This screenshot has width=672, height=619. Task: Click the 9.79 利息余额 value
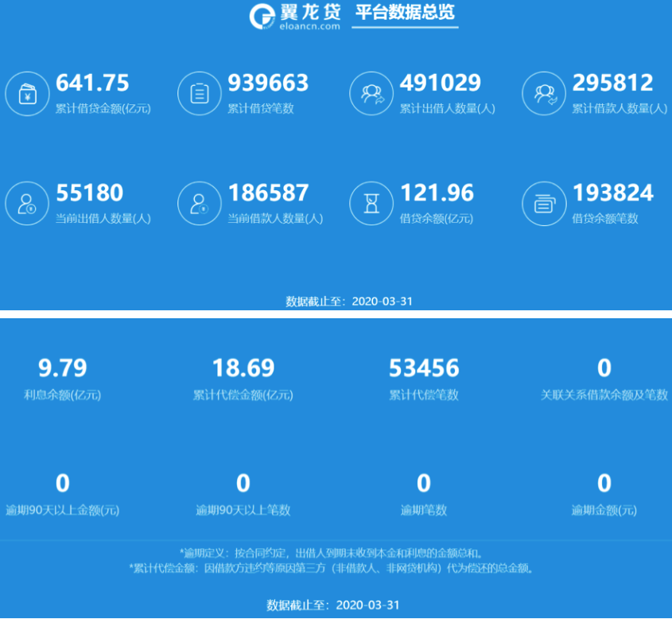coord(63,368)
